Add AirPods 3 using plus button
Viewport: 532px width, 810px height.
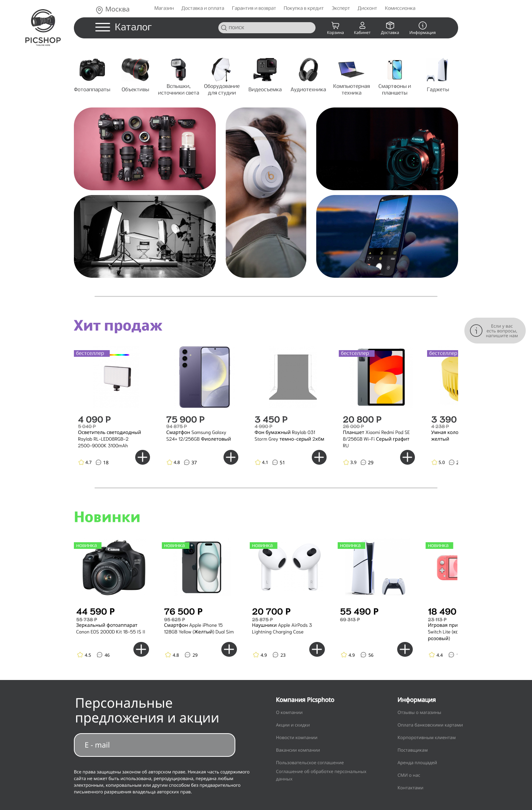tap(317, 649)
